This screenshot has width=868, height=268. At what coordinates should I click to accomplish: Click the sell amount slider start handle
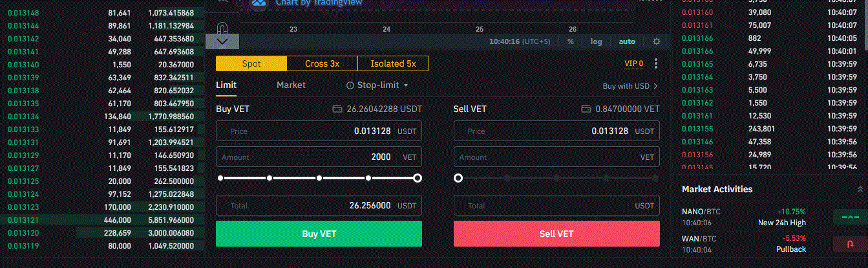458,178
